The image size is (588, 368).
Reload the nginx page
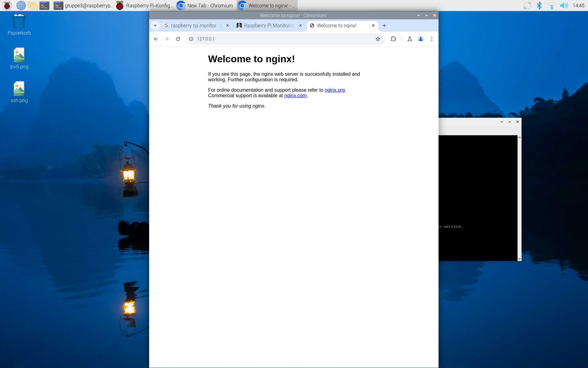click(178, 39)
